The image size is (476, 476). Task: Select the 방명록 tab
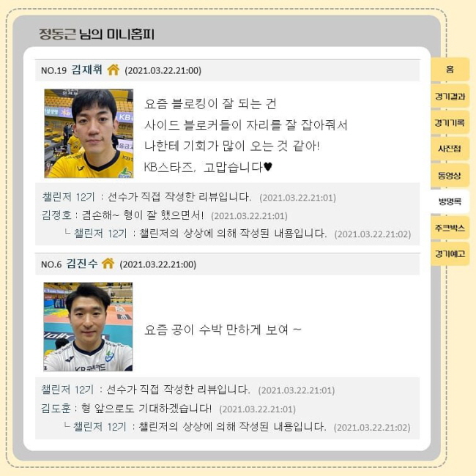[x=450, y=201]
